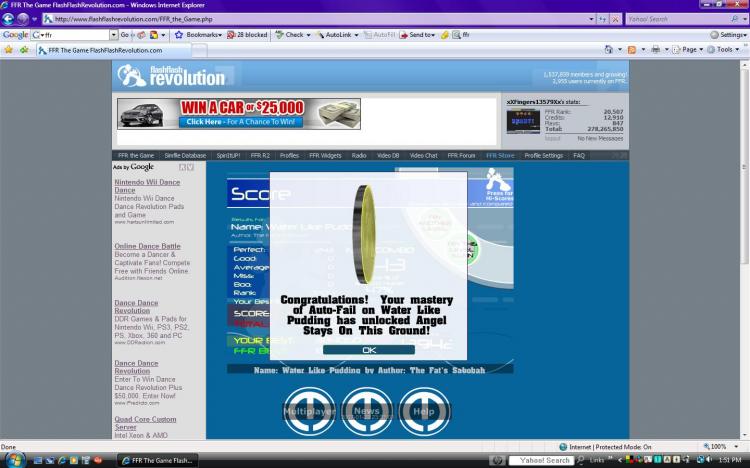Select the FFR The Game browser tab
Viewport: 750px width, 468px height.
pyautogui.click(x=114, y=50)
